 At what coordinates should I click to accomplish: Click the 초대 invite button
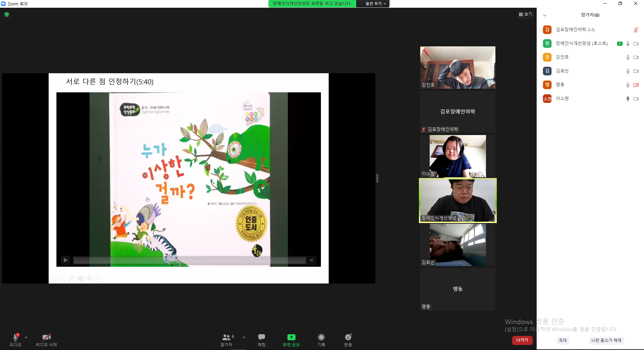coord(562,340)
